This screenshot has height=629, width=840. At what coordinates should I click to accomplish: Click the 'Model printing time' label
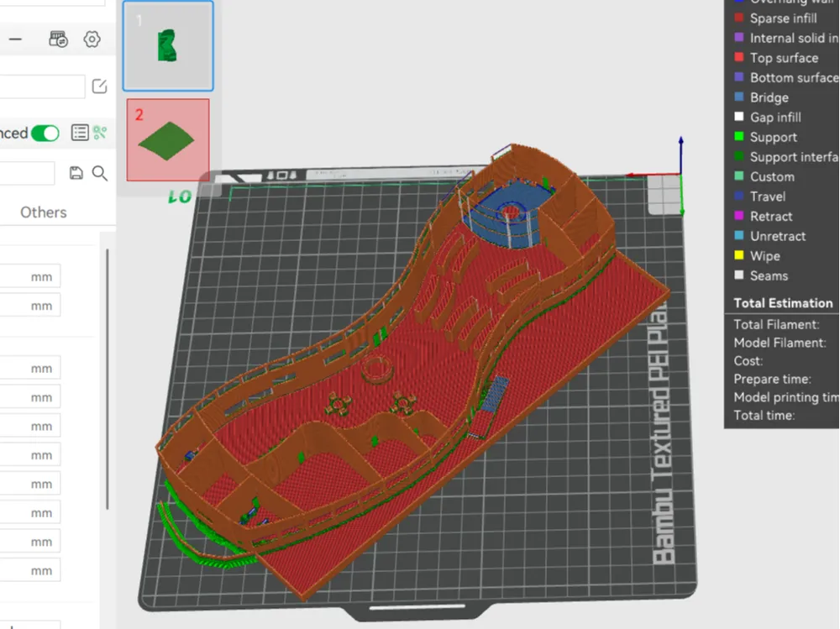click(x=786, y=397)
